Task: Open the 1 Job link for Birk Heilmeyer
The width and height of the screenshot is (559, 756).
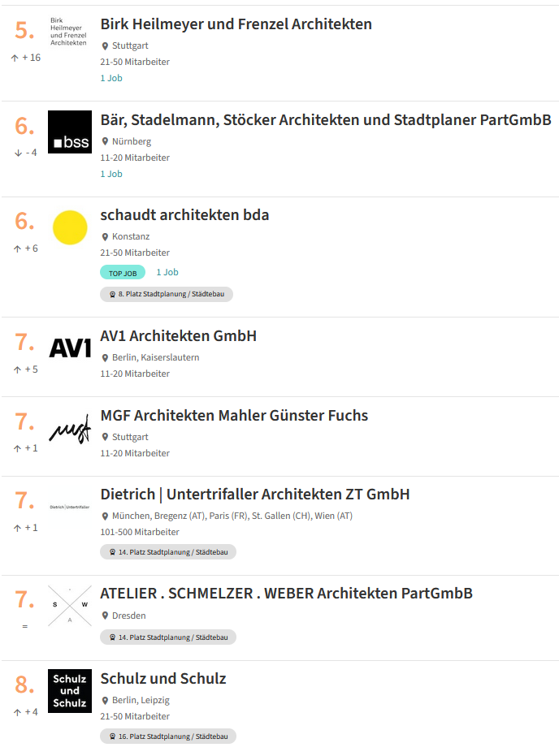Action: tap(111, 78)
